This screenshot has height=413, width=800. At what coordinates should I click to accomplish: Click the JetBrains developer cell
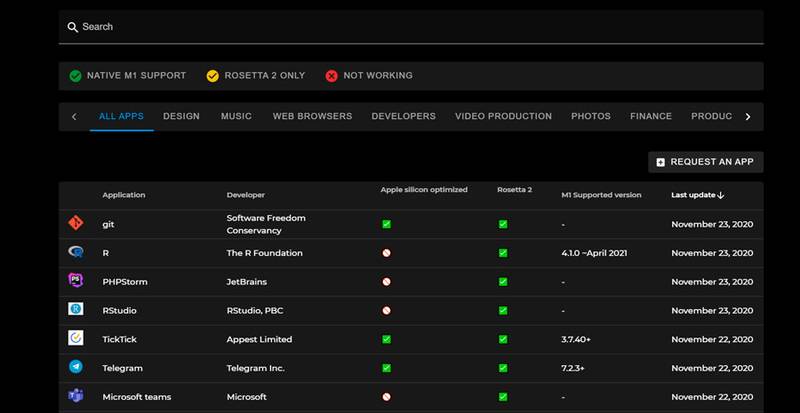coord(246,282)
